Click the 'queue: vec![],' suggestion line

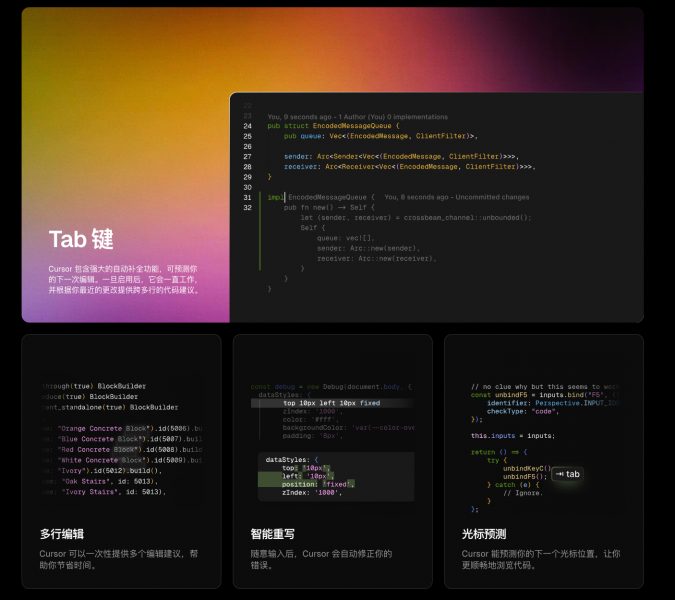tap(346, 238)
